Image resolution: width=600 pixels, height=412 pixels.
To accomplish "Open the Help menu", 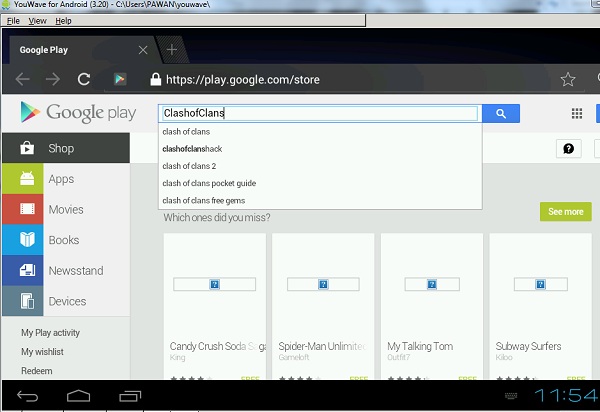I will tap(63, 21).
